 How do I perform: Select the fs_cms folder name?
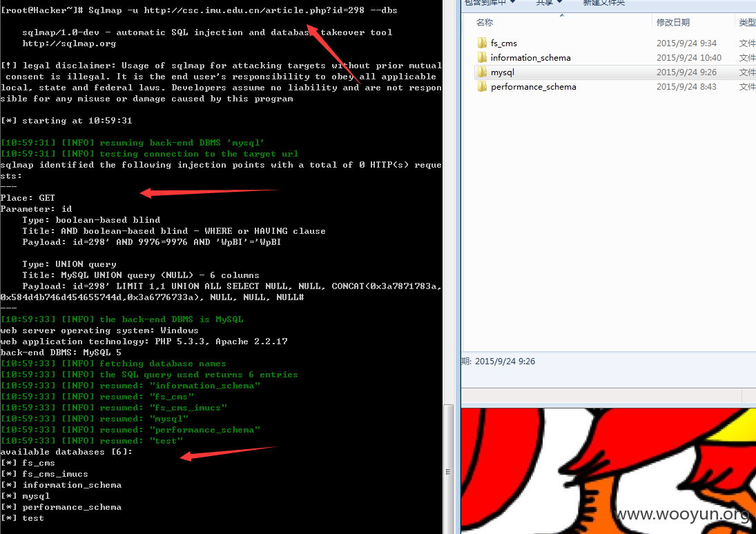504,43
